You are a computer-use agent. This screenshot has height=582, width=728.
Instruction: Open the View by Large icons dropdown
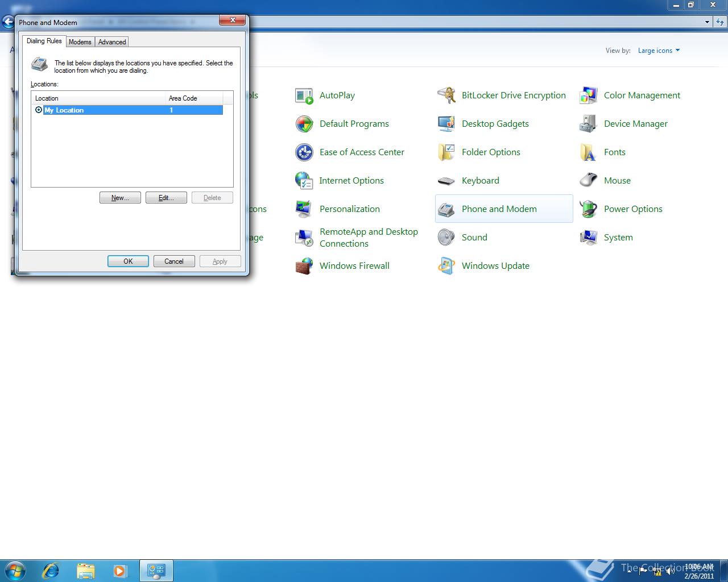pyautogui.click(x=659, y=51)
